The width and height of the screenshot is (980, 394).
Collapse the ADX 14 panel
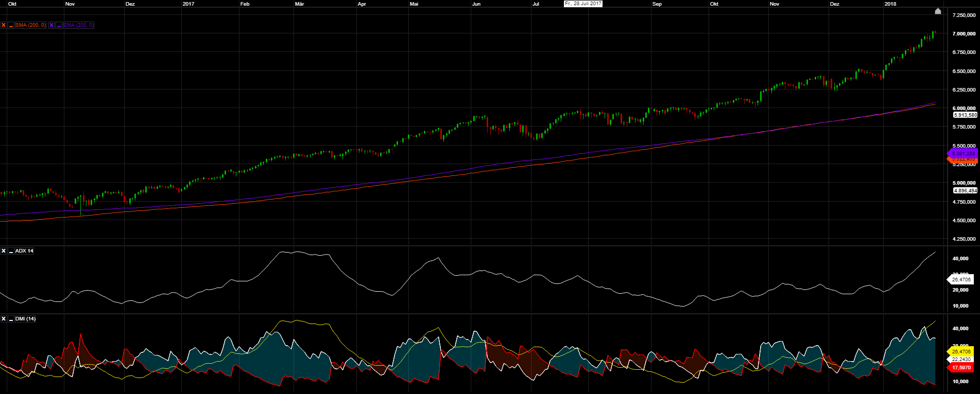point(11,251)
